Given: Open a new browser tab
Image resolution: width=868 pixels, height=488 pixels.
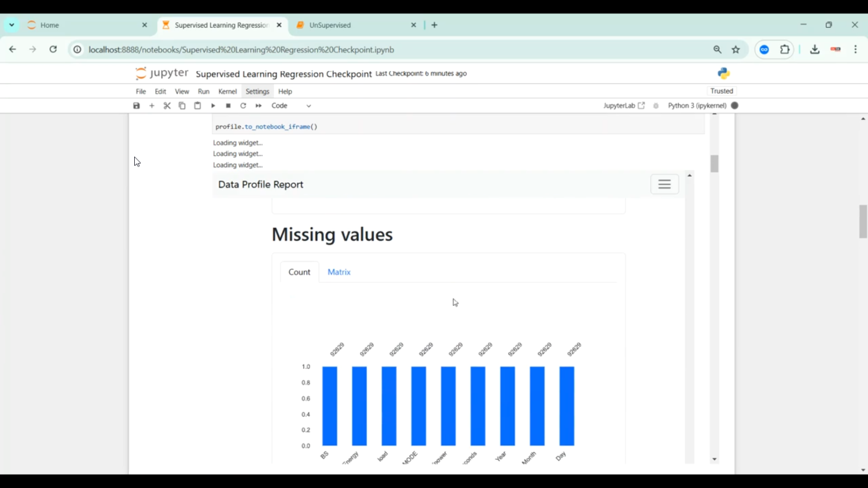Looking at the screenshot, I should pyautogui.click(x=435, y=25).
